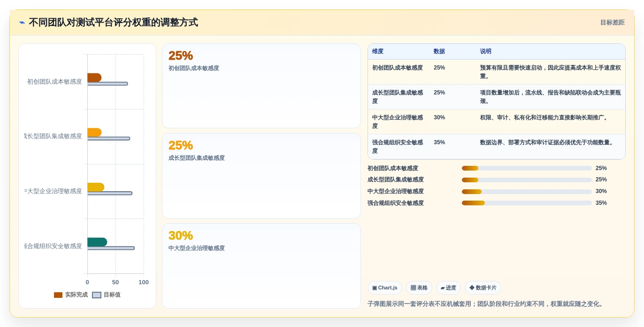Image resolution: width=644 pixels, height=327 pixels.
Task: Click the description starting 数据边界、部署方式
Action: click(547, 142)
